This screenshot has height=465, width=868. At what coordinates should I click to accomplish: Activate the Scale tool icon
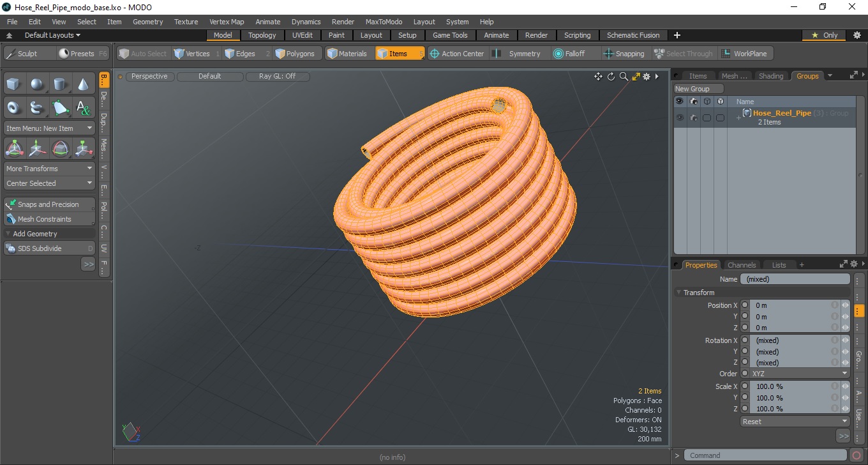[84, 149]
